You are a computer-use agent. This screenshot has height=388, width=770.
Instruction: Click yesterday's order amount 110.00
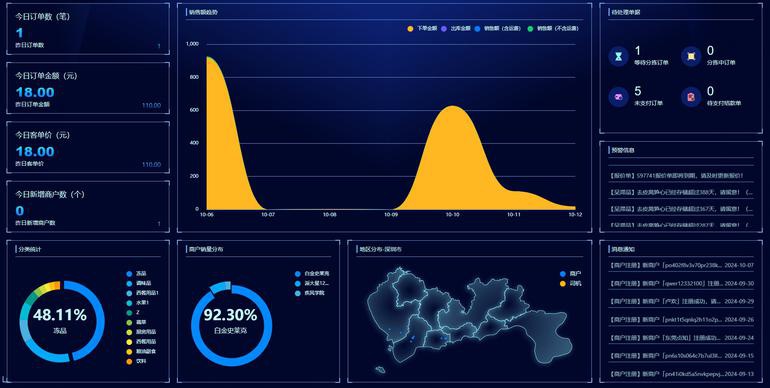(x=151, y=105)
